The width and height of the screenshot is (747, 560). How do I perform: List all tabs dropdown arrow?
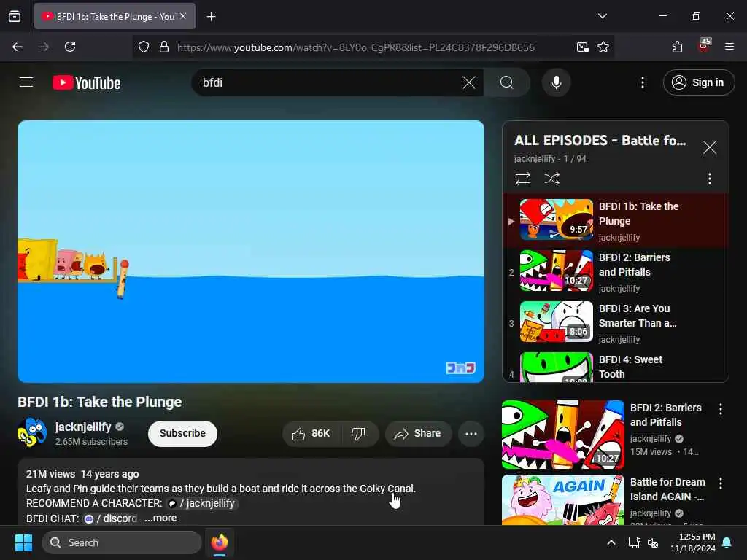point(602,16)
